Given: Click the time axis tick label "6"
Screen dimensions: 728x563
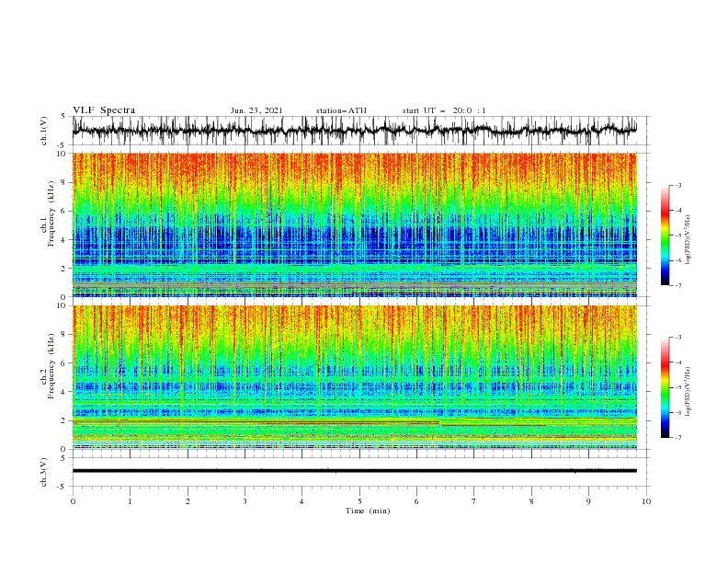Looking at the screenshot, I should (416, 501).
